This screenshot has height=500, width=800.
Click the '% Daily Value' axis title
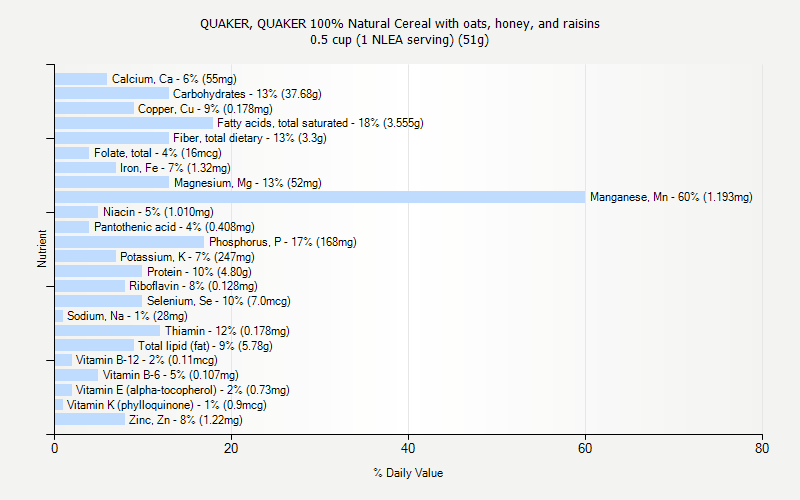[x=408, y=473]
